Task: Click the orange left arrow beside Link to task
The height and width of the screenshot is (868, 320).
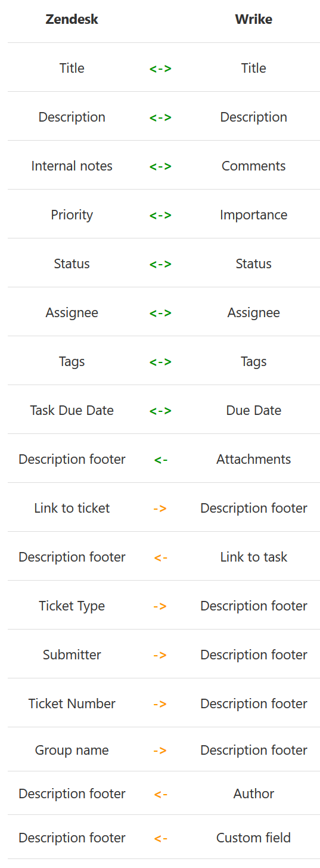Action: point(160,557)
